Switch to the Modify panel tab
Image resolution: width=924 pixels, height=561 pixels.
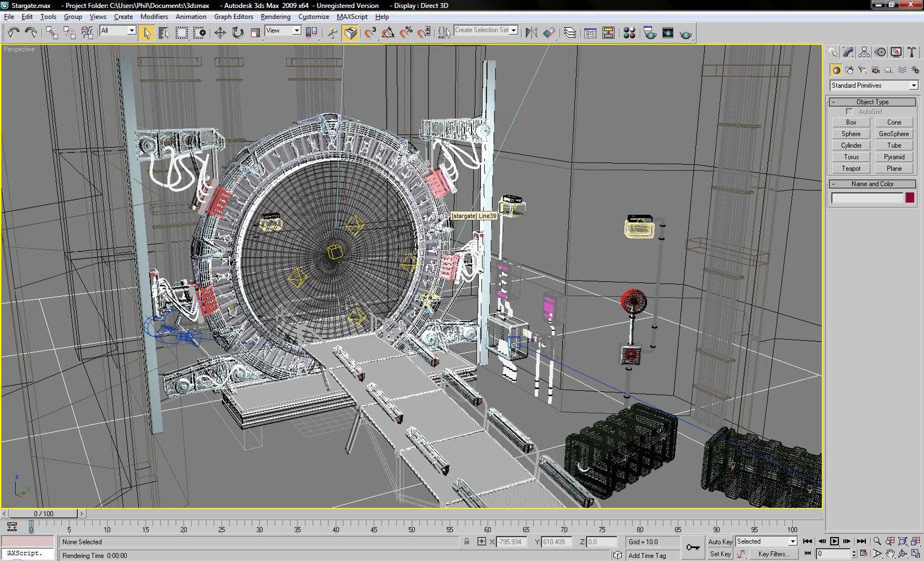click(x=849, y=52)
